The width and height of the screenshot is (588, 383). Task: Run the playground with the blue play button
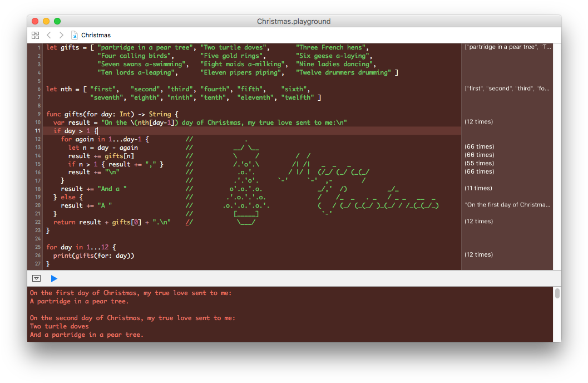[54, 278]
